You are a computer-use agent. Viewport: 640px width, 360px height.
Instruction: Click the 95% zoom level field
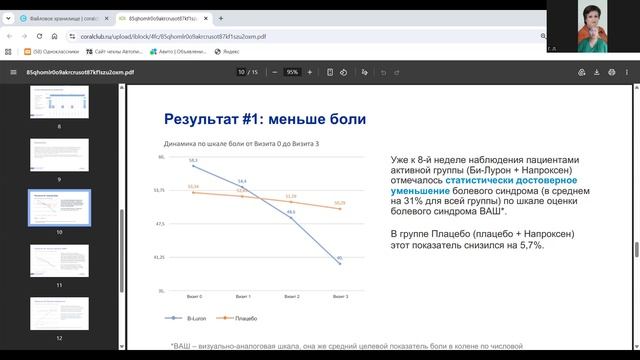point(292,72)
